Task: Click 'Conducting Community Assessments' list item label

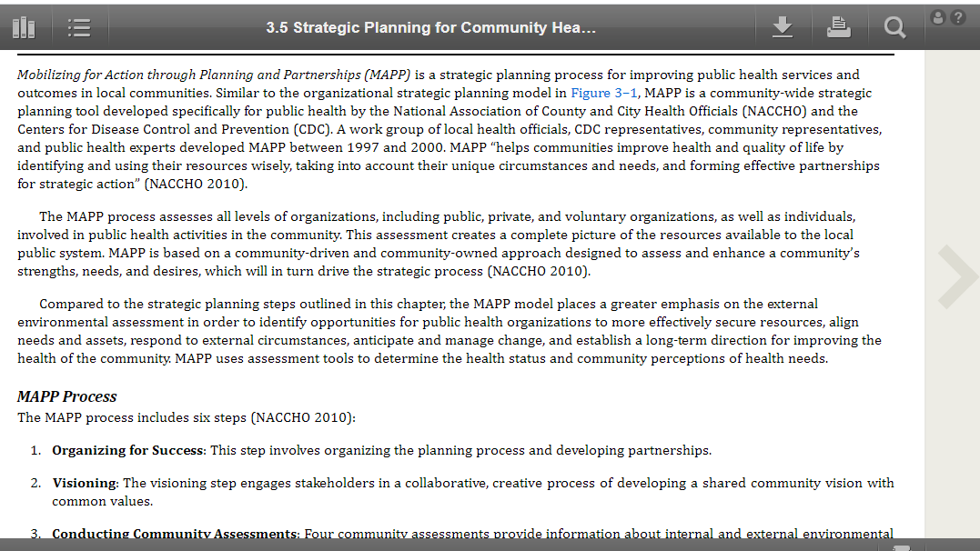Action: click(x=175, y=534)
